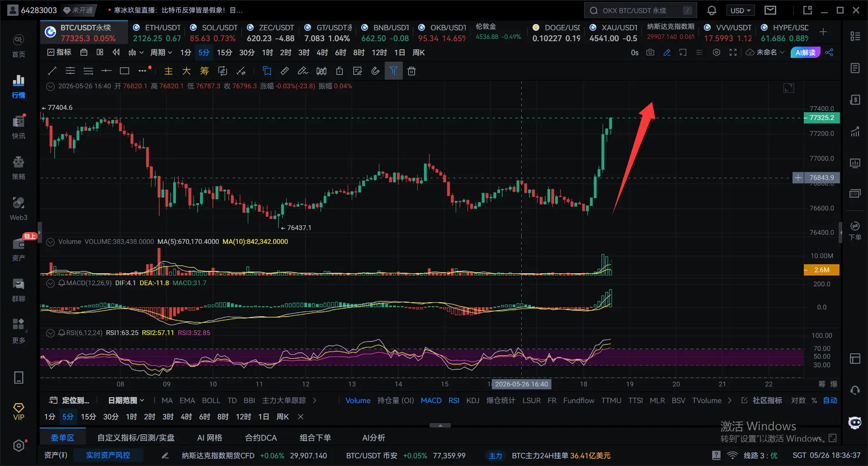Collapse the Volume indicator panel
Screen dimensions: 868x466
pyautogui.click(x=51, y=242)
